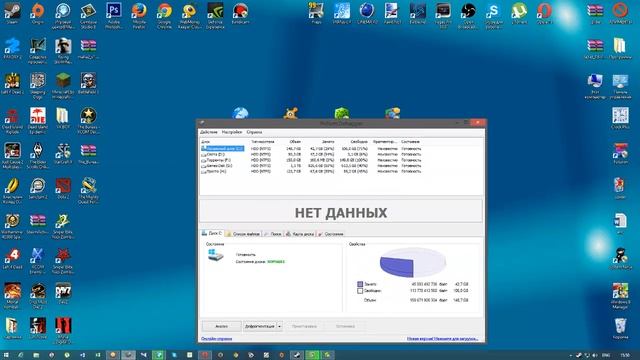This screenshot has width=640, height=360.
Task: Sort the list by Свободно column header
Action: (359, 142)
